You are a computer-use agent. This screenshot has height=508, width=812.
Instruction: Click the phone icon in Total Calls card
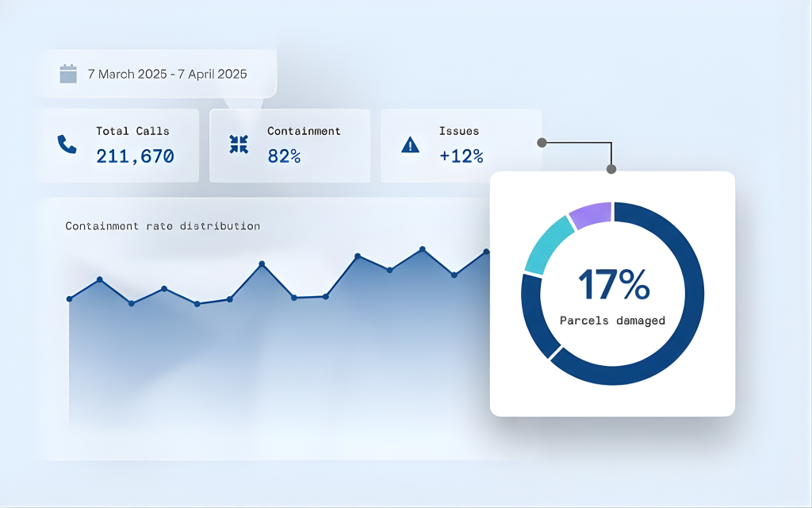click(x=67, y=144)
